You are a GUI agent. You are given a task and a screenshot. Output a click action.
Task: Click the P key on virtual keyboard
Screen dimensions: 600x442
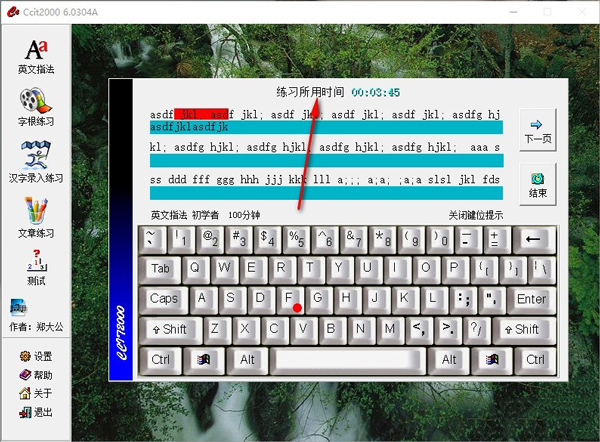pyautogui.click(x=455, y=269)
